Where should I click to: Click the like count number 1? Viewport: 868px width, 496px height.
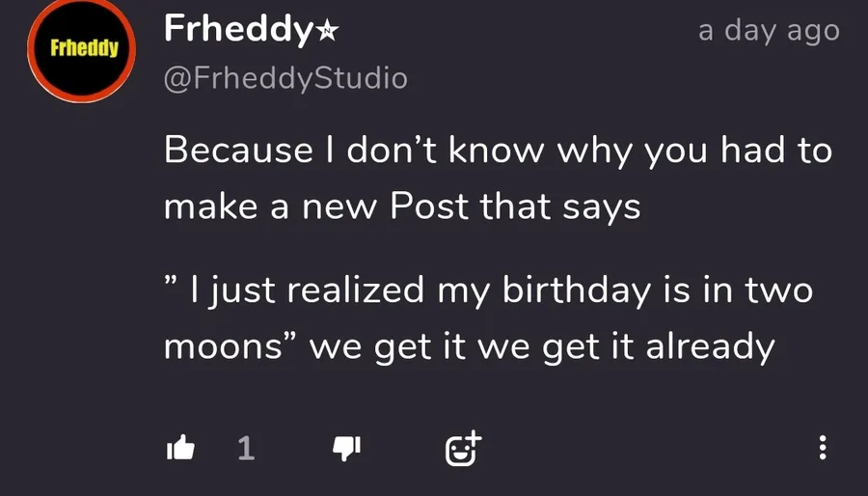click(246, 448)
